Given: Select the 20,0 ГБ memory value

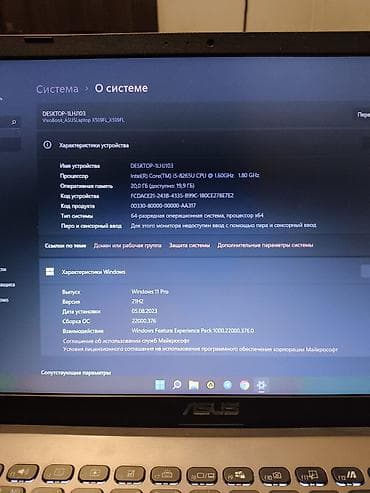Looking at the screenshot, I should click(162, 185).
